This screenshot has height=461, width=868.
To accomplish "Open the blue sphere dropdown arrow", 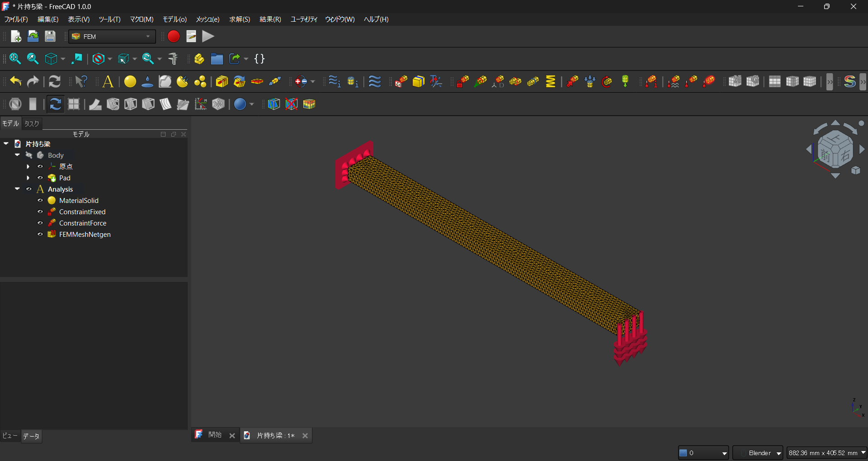I will (251, 104).
